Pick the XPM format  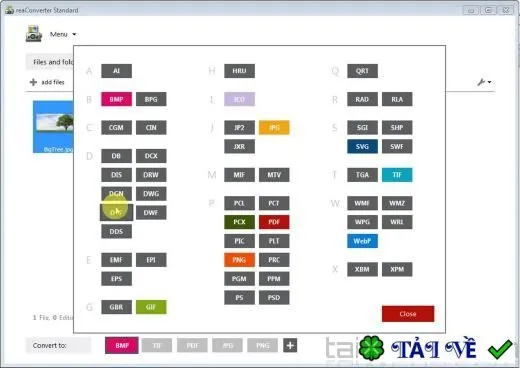pyautogui.click(x=397, y=269)
